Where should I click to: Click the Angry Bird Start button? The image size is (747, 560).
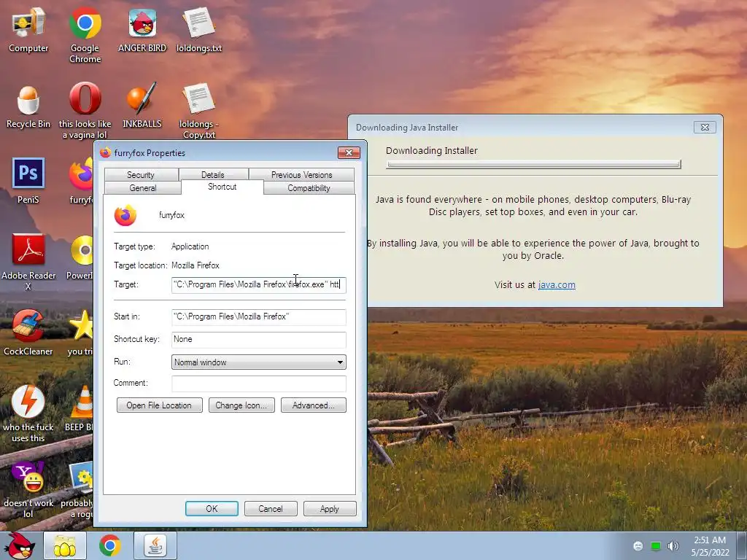[20, 545]
